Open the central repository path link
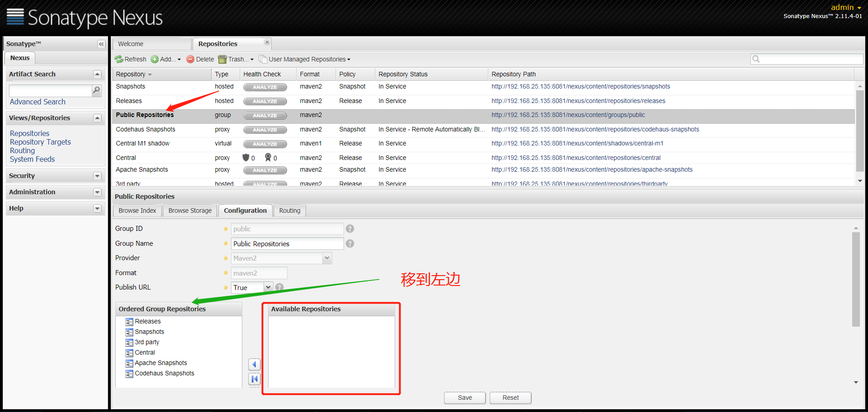This screenshot has height=412, width=868. point(576,158)
